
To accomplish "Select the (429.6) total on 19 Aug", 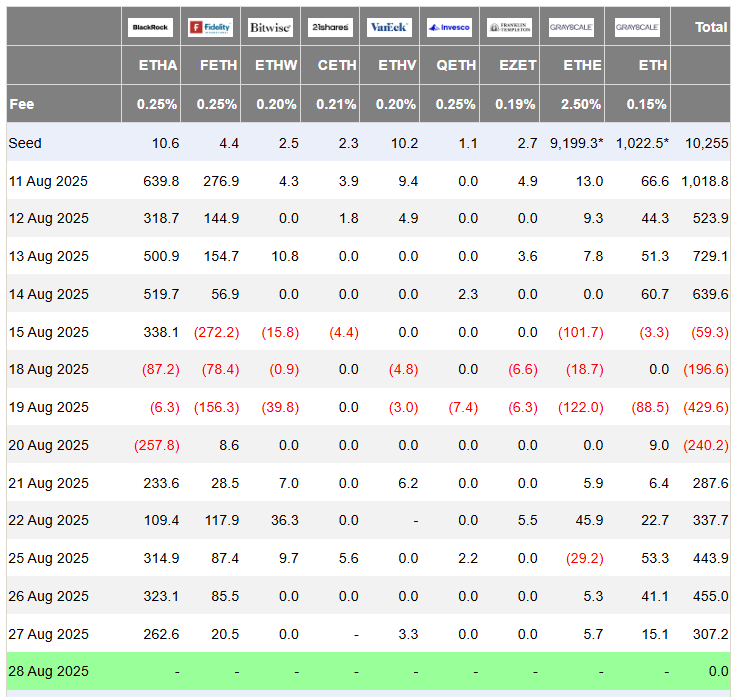I will pos(705,407).
